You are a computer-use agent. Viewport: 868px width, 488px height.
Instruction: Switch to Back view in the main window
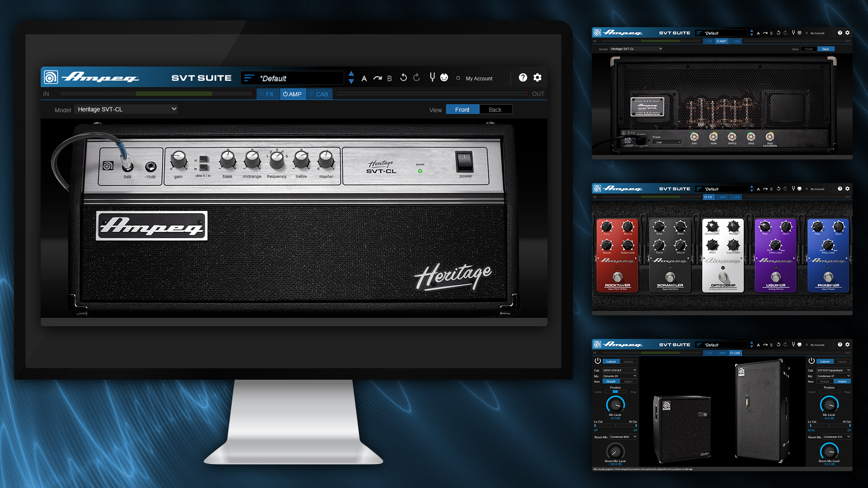coord(495,110)
